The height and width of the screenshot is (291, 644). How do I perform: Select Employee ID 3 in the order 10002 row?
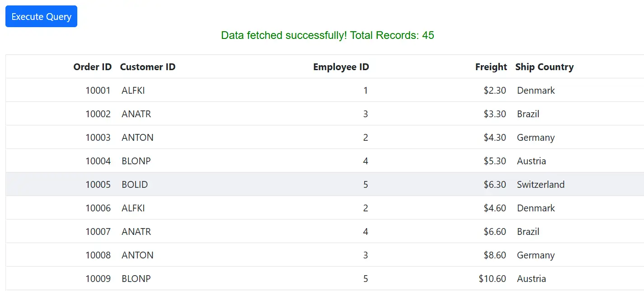click(x=366, y=114)
